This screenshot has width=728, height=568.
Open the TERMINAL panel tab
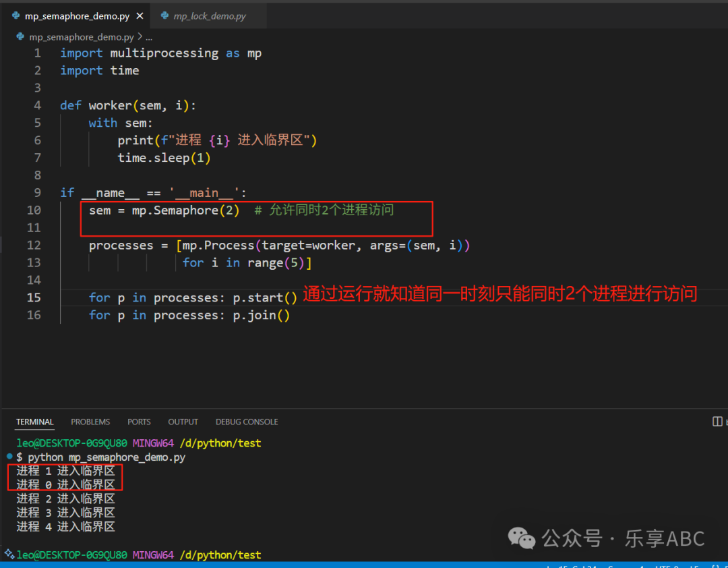(x=35, y=422)
